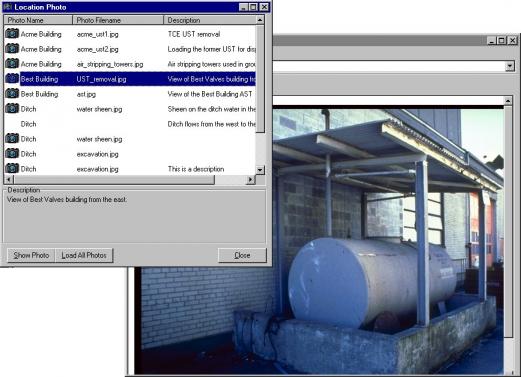This screenshot has height=377, width=521.
Task: Click camera icon for acme_ust1.jpg row
Action: (x=12, y=34)
